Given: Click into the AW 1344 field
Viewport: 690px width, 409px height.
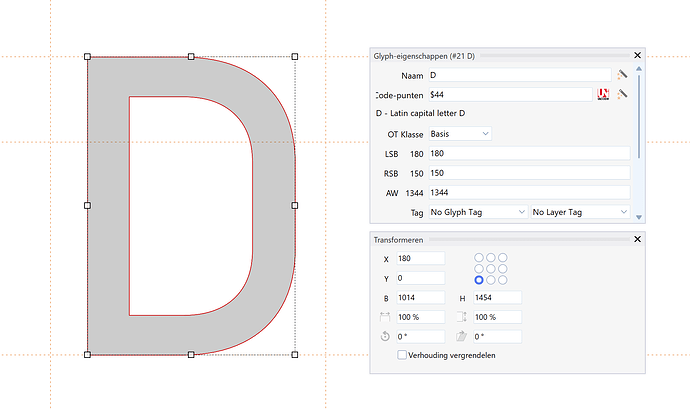Looking at the screenshot, I should 529,192.
